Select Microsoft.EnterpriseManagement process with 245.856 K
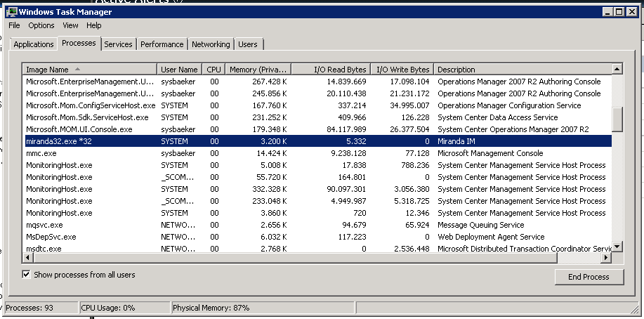Viewport: 644px width, 319px height. click(318, 93)
